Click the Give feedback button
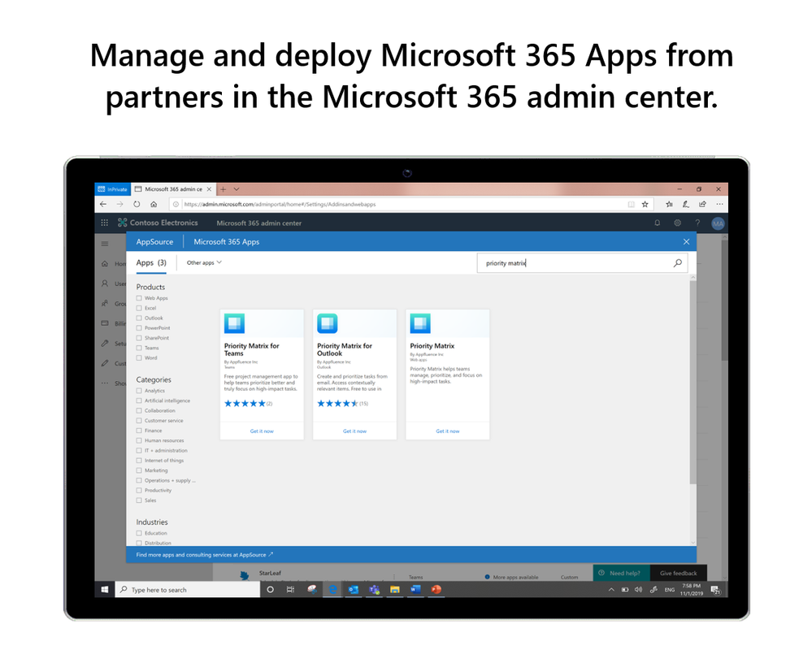 pos(678,573)
